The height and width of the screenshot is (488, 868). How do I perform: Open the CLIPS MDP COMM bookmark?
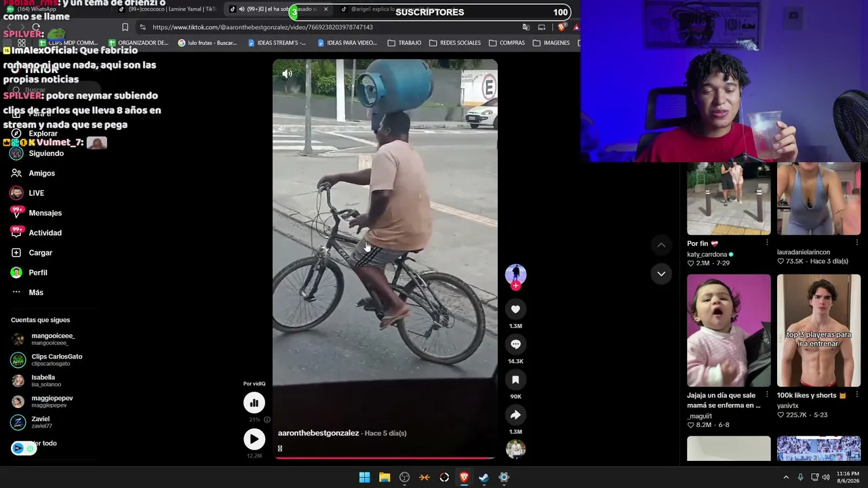(68, 43)
